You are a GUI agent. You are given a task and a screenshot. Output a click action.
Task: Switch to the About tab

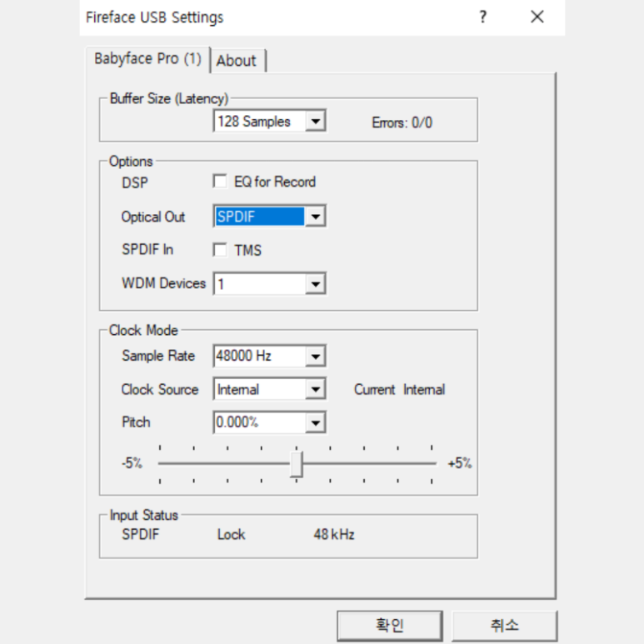(x=237, y=61)
